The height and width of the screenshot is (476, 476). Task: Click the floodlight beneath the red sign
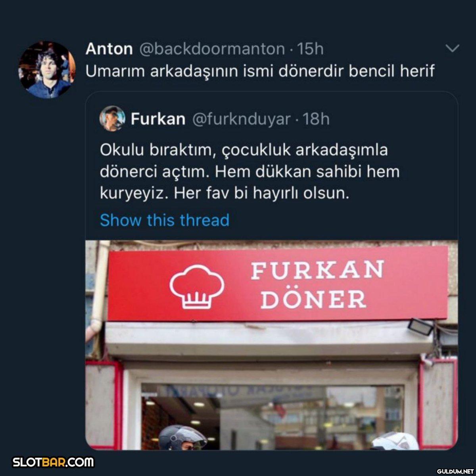(x=421, y=325)
